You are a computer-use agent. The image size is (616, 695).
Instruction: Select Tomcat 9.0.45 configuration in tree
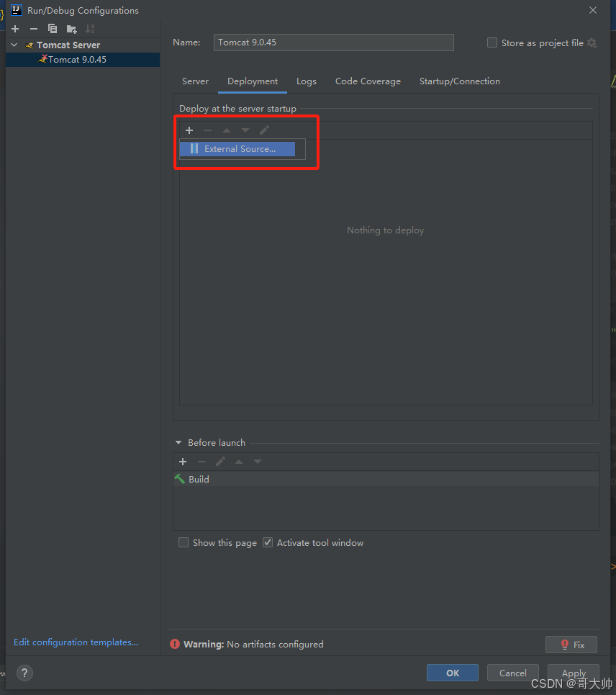pyautogui.click(x=83, y=59)
